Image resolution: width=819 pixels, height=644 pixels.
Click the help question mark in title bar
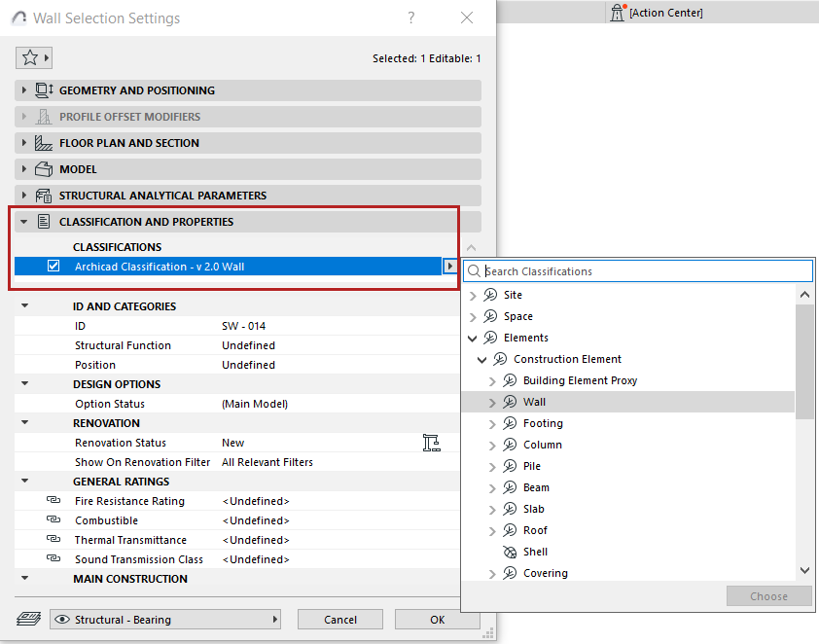411,18
